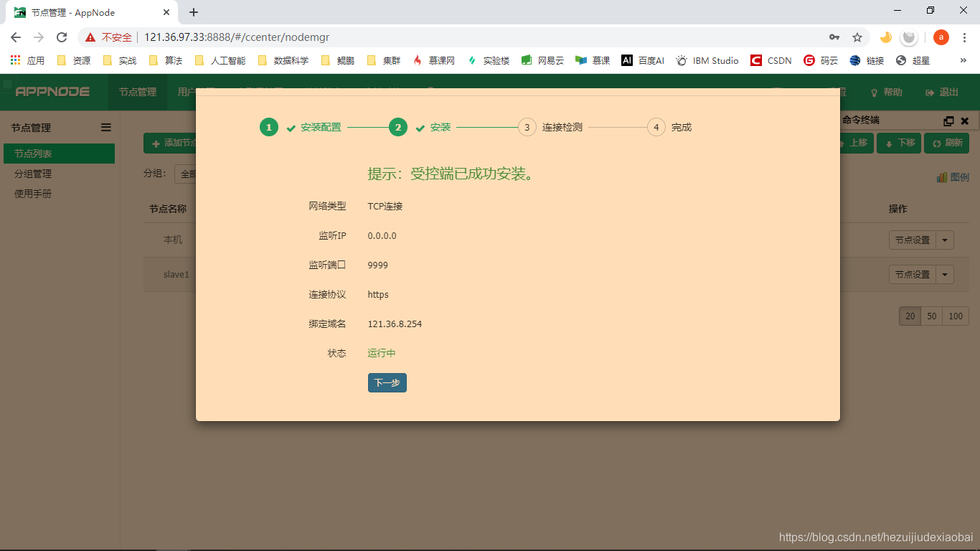Open the 实验楼 bookmark
Screen dimensions: 980x551
[x=489, y=60]
